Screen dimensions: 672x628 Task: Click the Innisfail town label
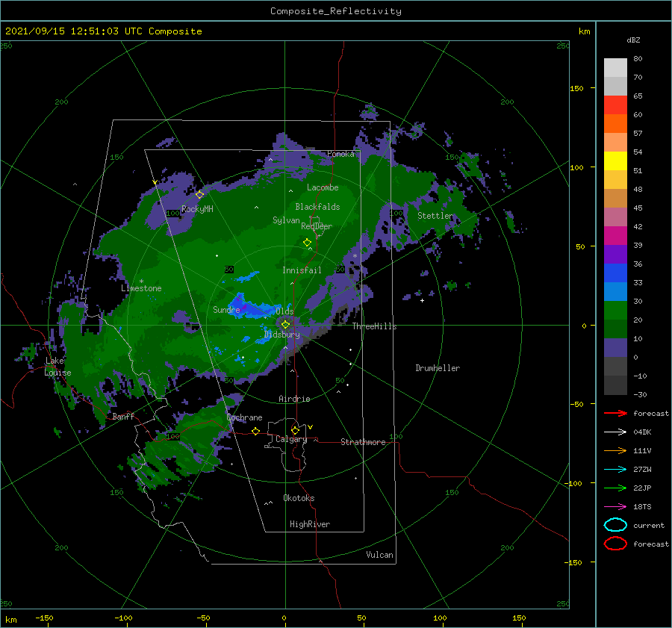(302, 270)
